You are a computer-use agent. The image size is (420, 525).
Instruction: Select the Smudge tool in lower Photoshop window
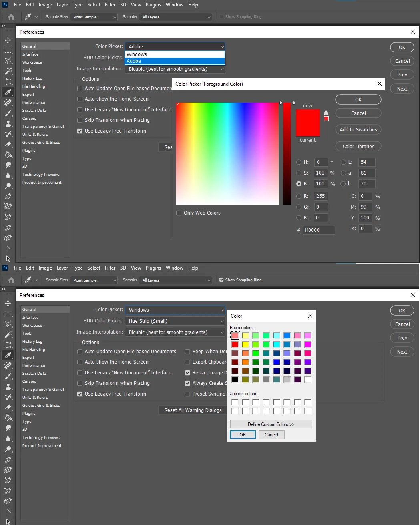8,428
